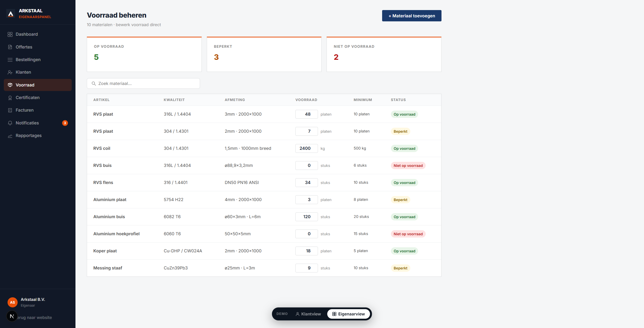Select the Beperkt status card
644x328 pixels.
tap(264, 54)
